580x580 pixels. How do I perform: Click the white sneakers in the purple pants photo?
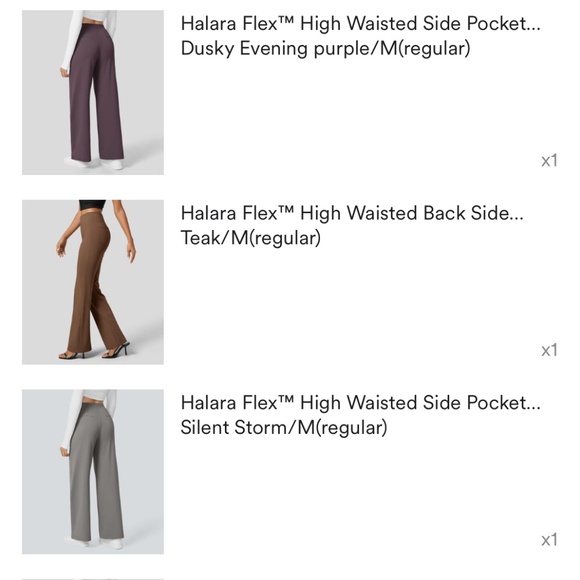(94, 163)
